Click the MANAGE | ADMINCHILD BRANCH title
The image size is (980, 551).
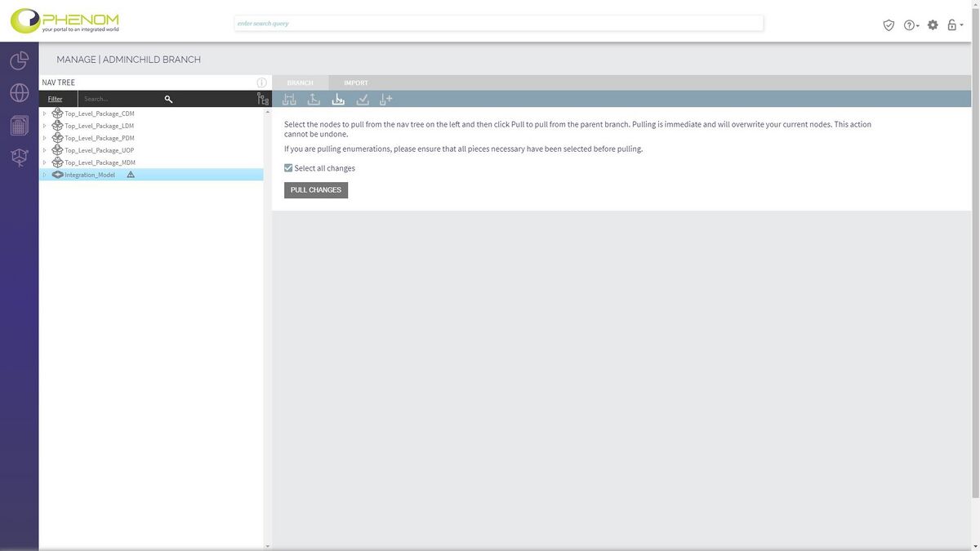pos(128,60)
